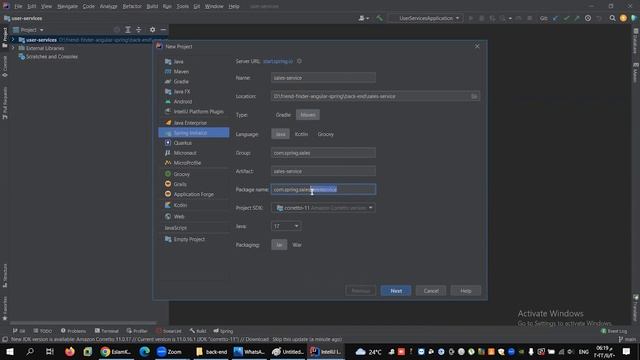Click the Artifact input field
Viewport: 640px width, 360px height.
click(x=323, y=171)
